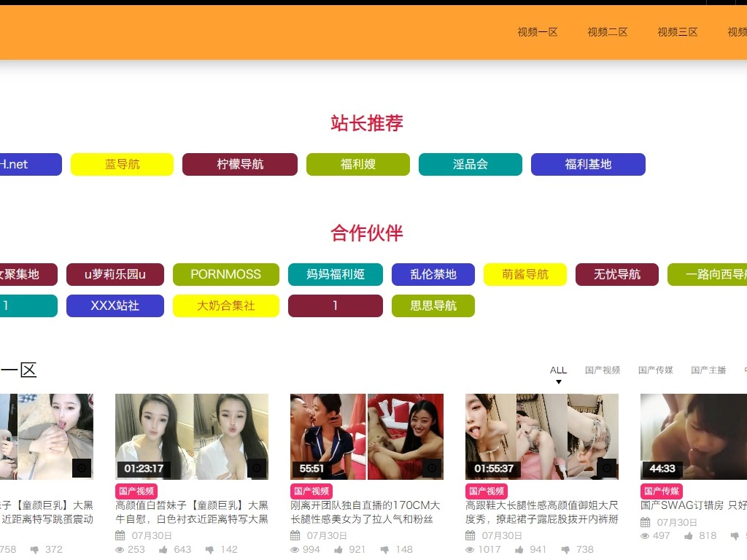Click the watch-later clock icon on 01:23:17 video
Screen dimensions: 747x560
coord(257,468)
